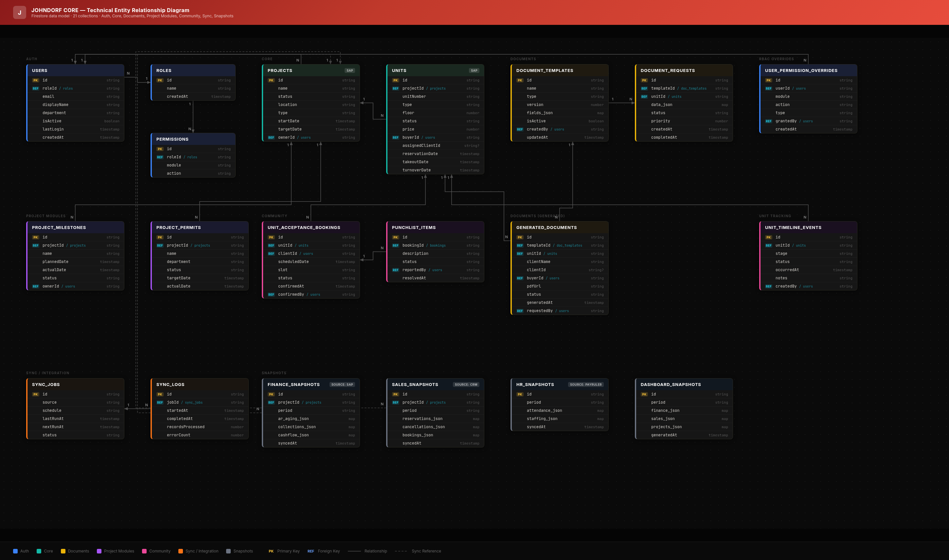The width and height of the screenshot is (949, 560).
Task: Click the doc_templates reference link in DOCUMENT_REQUESTS
Action: click(693, 89)
